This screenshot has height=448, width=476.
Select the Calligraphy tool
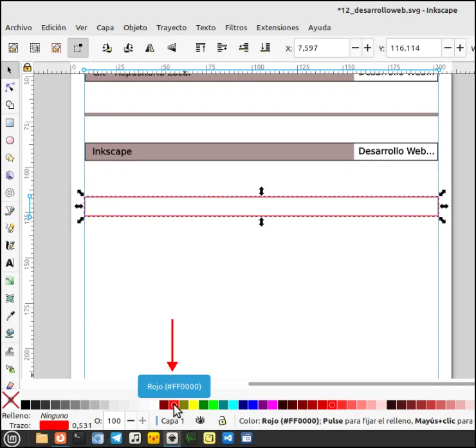10,245
